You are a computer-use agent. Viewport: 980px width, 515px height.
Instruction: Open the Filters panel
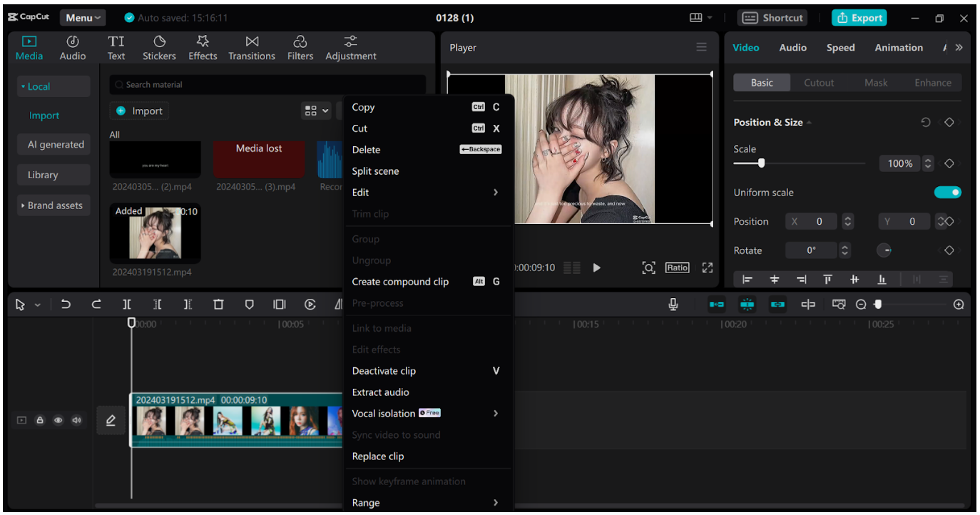point(300,47)
